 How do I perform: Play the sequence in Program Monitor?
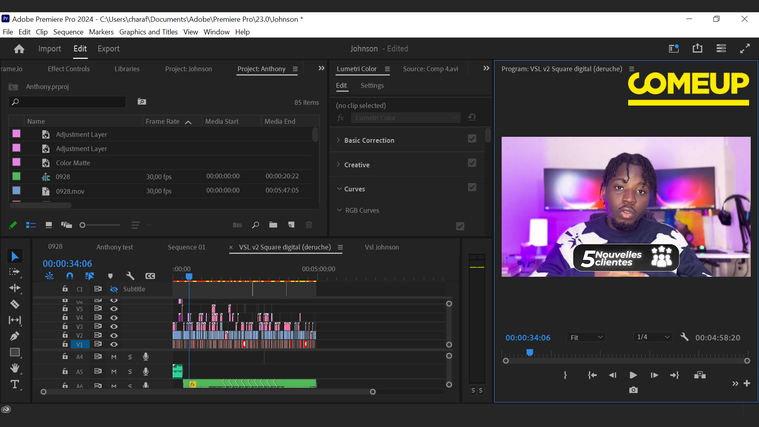[633, 375]
